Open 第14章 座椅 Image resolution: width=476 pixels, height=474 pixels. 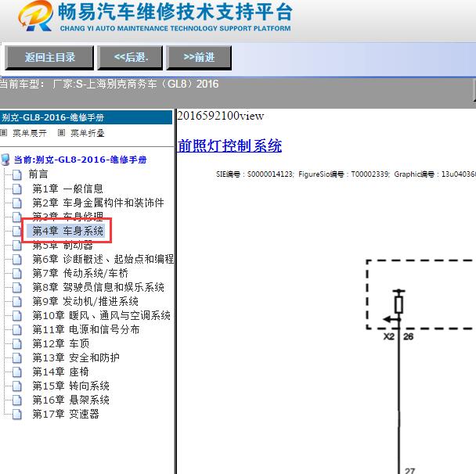pyautogui.click(x=60, y=372)
